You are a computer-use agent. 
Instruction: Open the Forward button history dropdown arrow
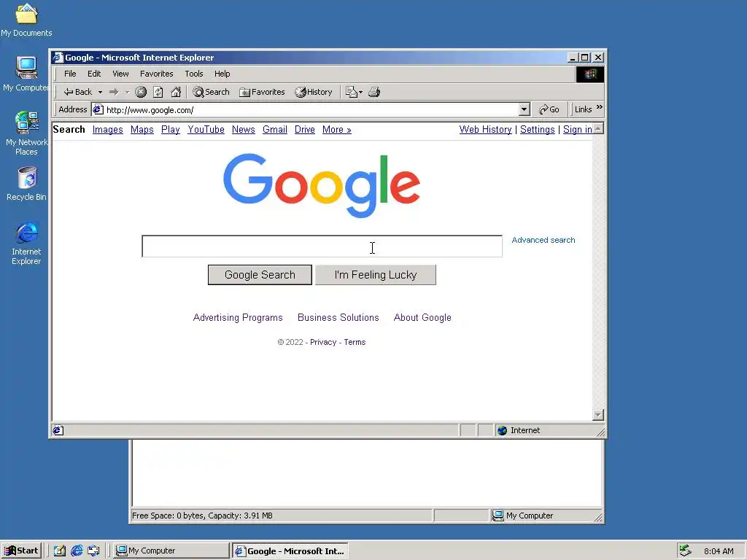pos(127,92)
